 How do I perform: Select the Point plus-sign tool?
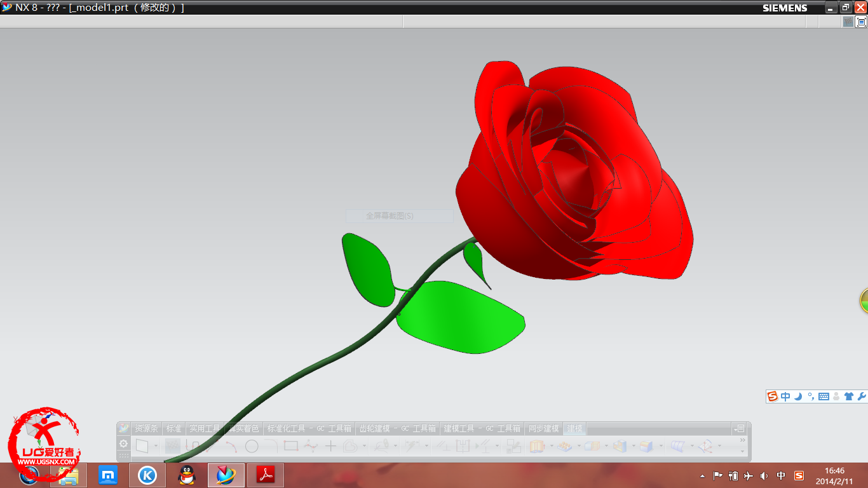(330, 446)
